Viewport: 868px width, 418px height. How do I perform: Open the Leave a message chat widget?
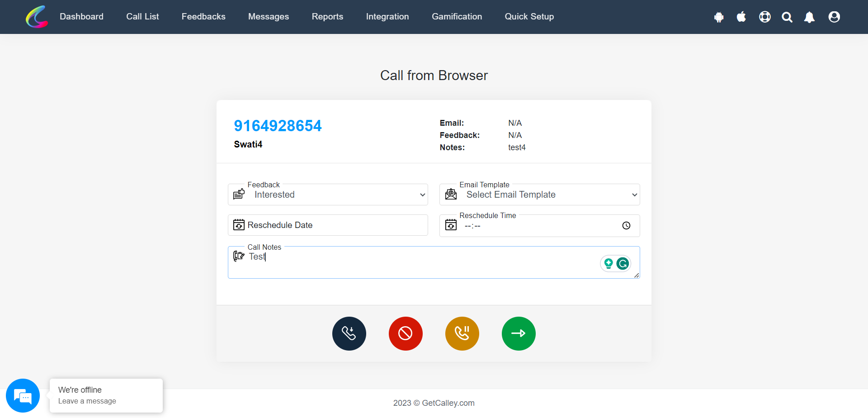[x=22, y=395]
